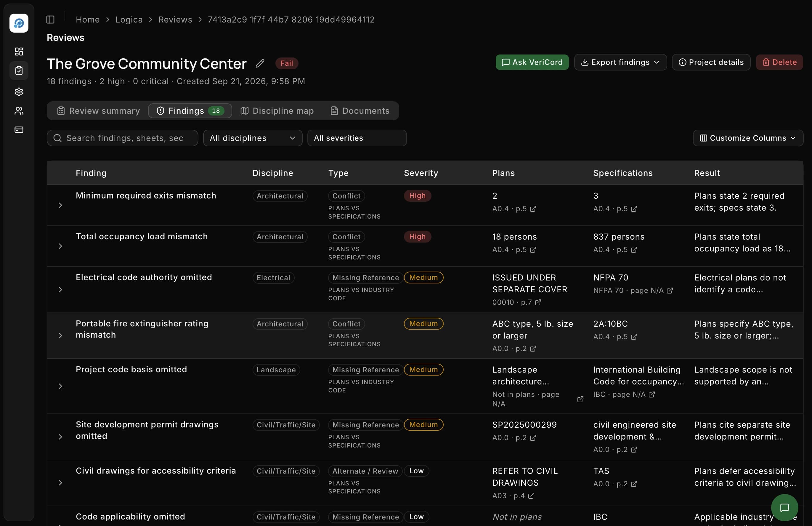Open external link icon next to NFPA 70 page N/A
The width and height of the screenshot is (812, 526).
click(x=670, y=291)
